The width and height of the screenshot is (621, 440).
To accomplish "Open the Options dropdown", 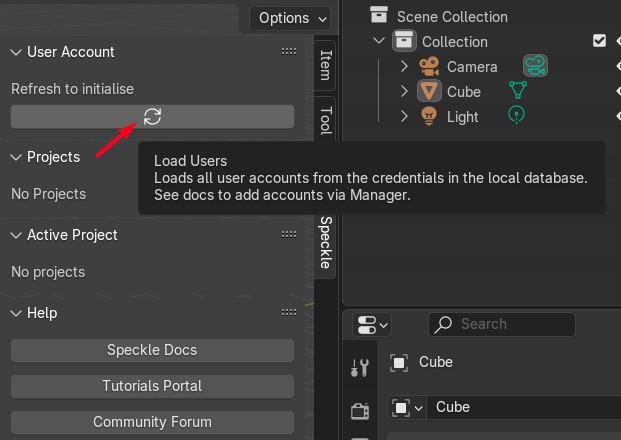I will click(290, 18).
